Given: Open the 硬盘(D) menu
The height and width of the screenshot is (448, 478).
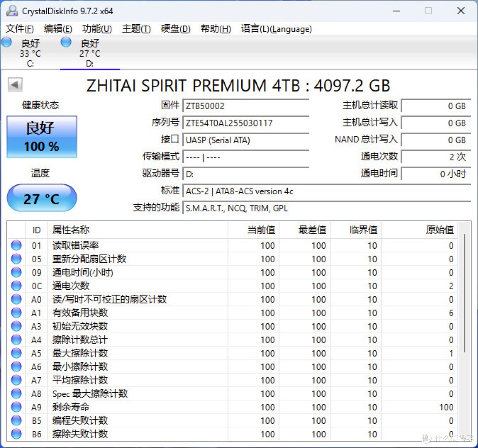Looking at the screenshot, I should click(176, 29).
